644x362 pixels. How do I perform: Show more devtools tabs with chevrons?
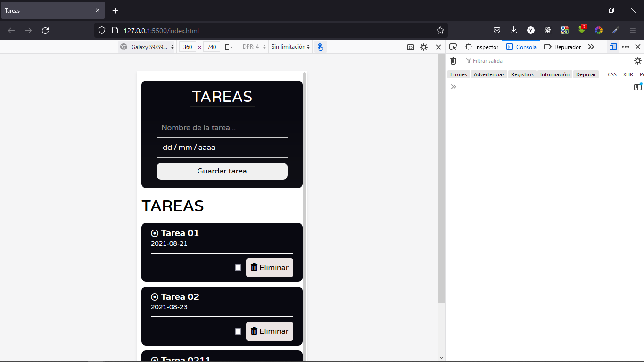tap(591, 47)
